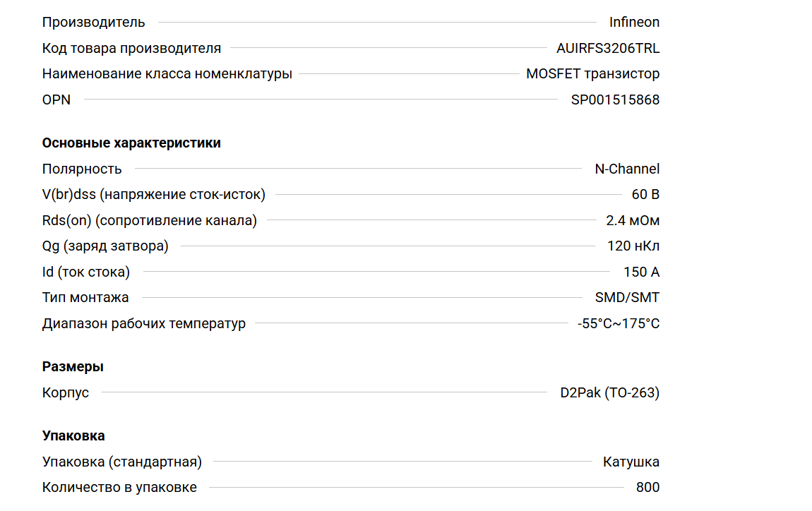Click the MOSFET транзистор class value
The width and height of the screenshot is (812, 511).
(x=592, y=74)
